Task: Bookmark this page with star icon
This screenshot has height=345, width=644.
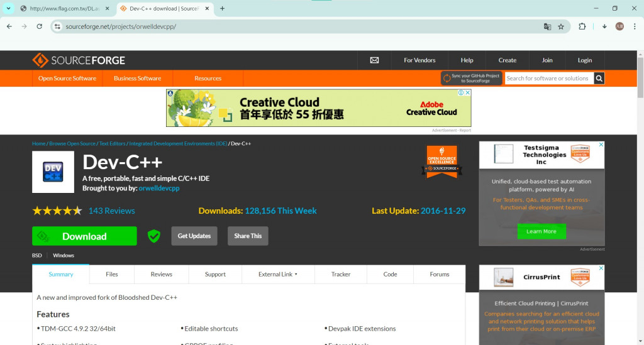Action: click(x=561, y=26)
